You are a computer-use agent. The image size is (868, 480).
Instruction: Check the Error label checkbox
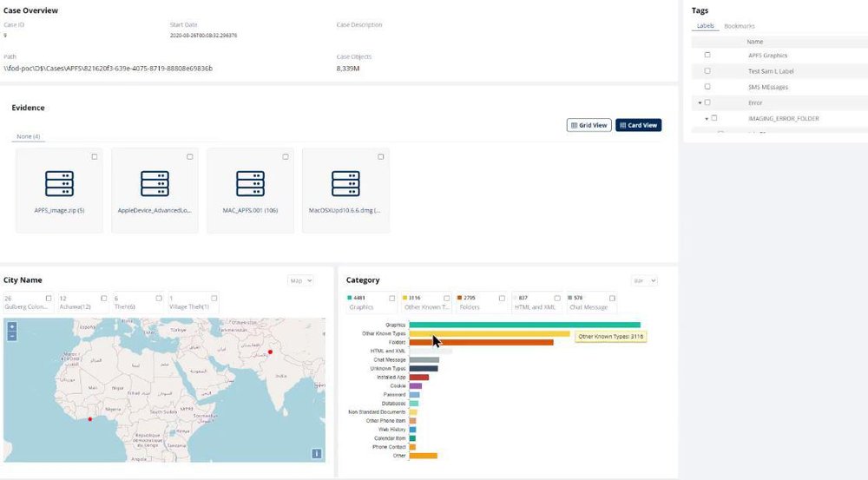pyautogui.click(x=707, y=102)
